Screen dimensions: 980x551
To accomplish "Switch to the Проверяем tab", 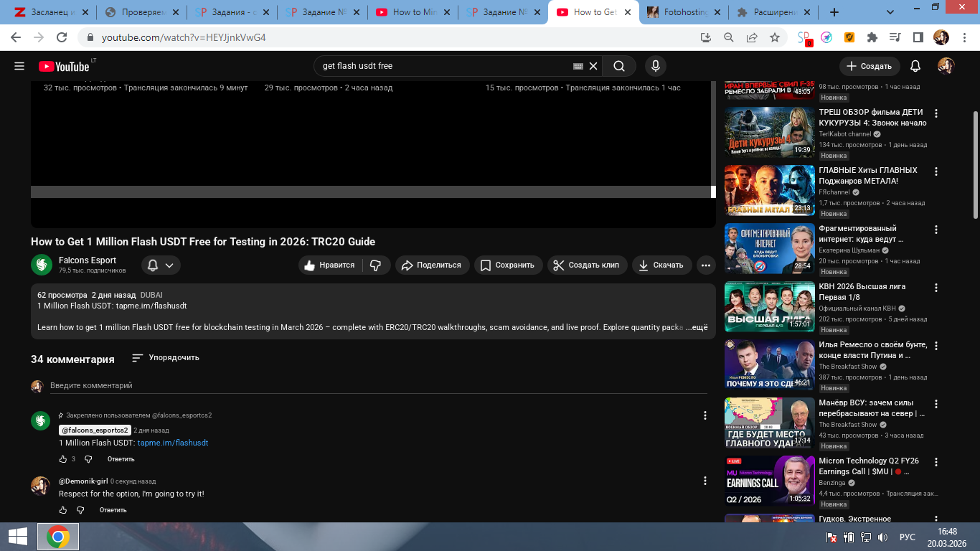I will tap(142, 12).
